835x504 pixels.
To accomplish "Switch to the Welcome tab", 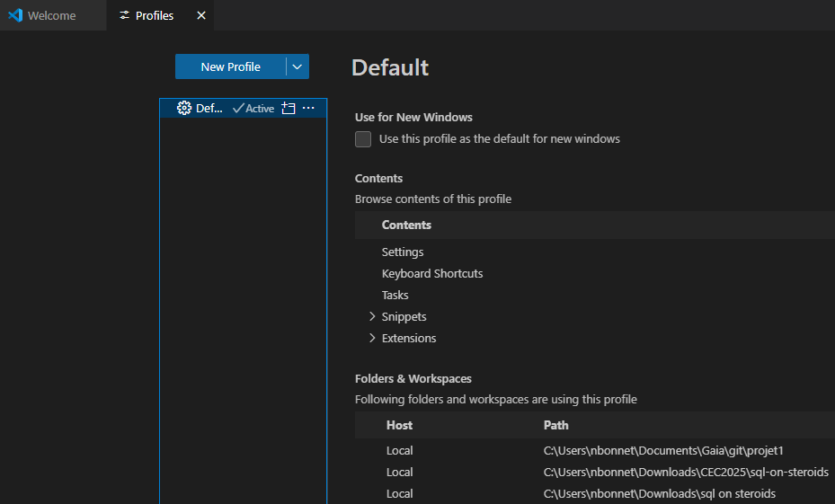I will [53, 15].
